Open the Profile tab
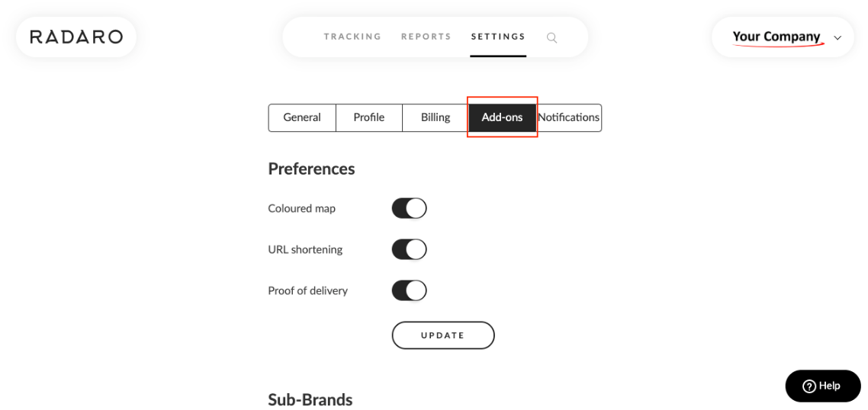The width and height of the screenshot is (868, 410). tap(368, 117)
